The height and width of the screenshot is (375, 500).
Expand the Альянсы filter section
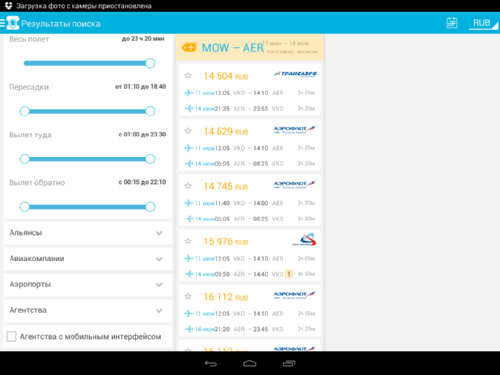88,233
